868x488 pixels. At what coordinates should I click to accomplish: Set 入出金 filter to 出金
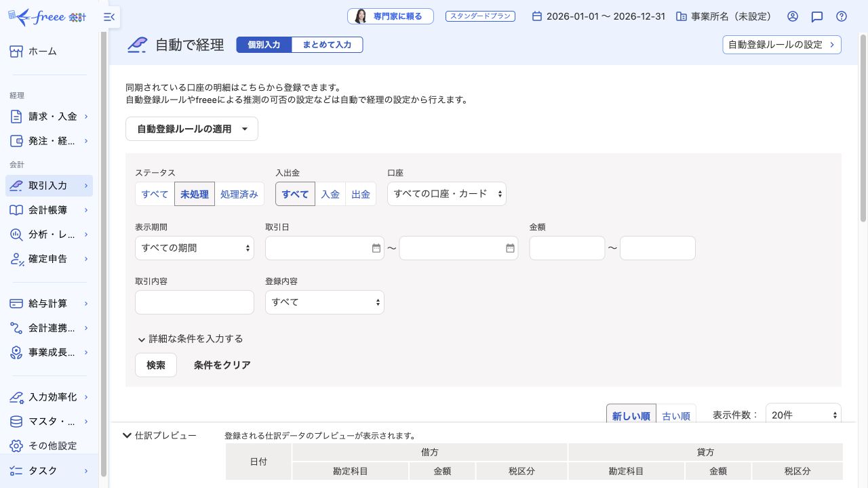click(x=361, y=194)
